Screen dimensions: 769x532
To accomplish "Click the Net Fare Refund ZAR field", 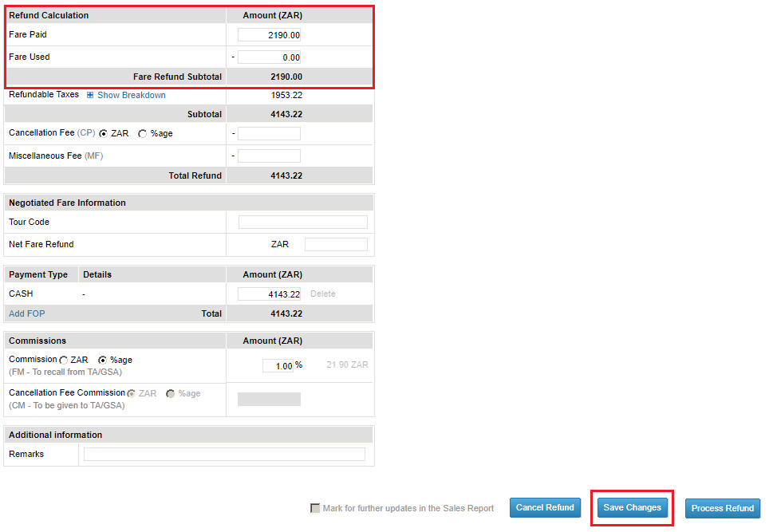I will [335, 243].
